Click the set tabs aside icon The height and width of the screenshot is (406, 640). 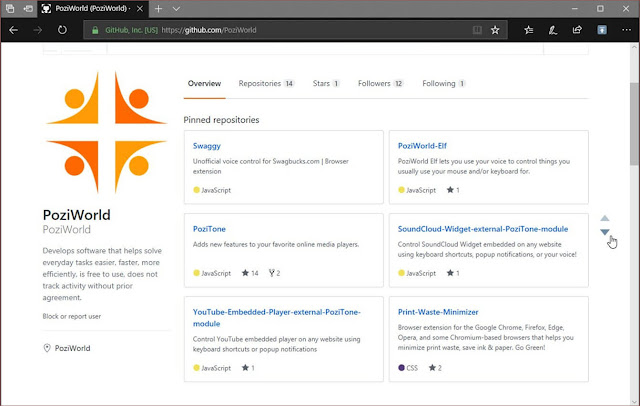(28, 8)
